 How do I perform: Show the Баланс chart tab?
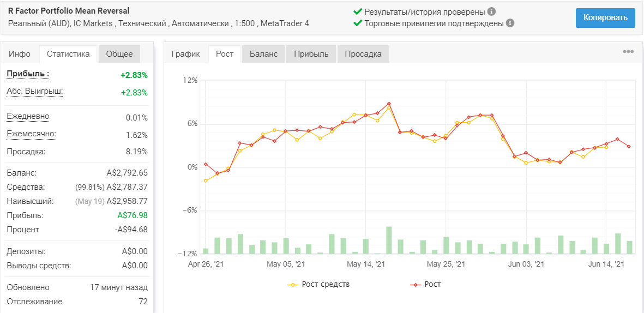coord(264,54)
